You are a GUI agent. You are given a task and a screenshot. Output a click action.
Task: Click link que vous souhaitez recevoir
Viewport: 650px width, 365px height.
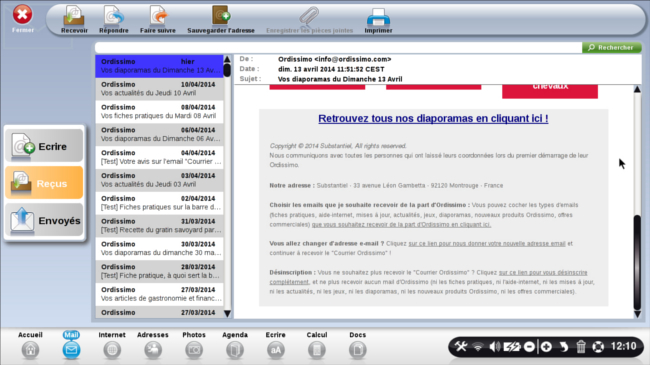coord(401,224)
